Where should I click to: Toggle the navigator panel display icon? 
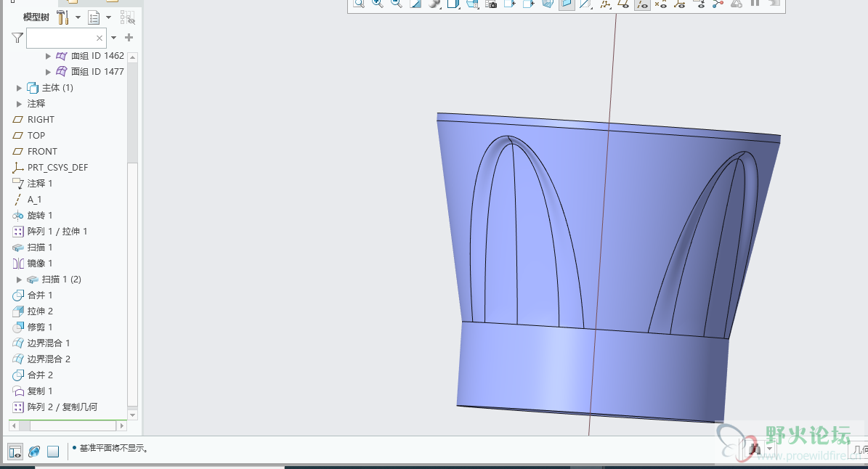[15, 452]
